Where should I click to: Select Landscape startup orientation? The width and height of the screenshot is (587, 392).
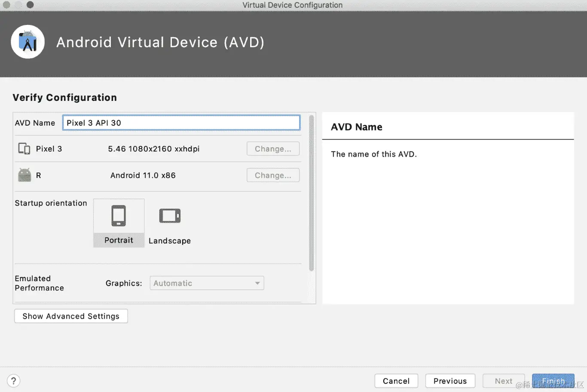pos(170,224)
